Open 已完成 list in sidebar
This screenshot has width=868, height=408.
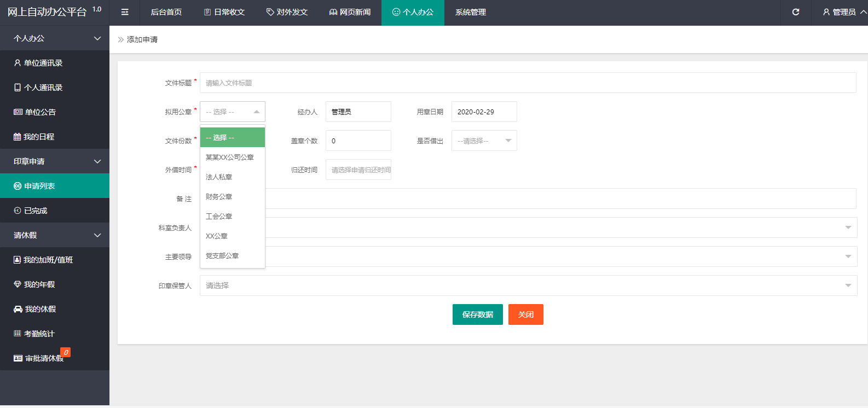36,211
